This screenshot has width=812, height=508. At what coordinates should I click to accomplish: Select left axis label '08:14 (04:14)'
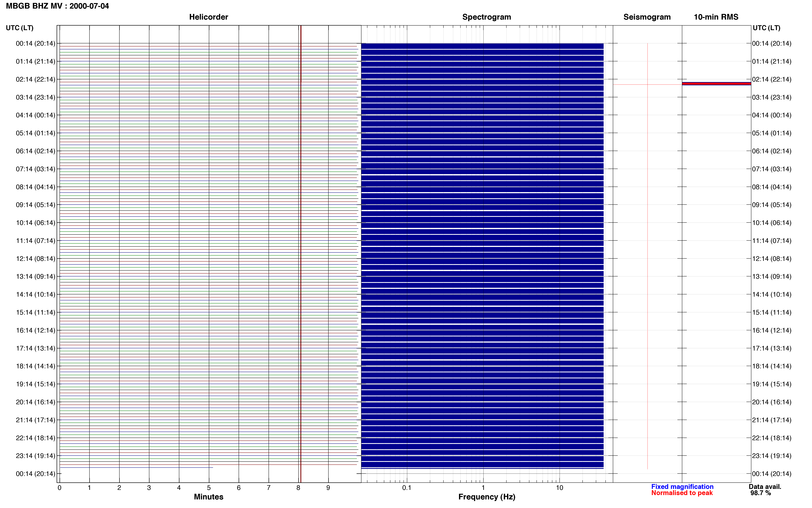click(x=36, y=187)
